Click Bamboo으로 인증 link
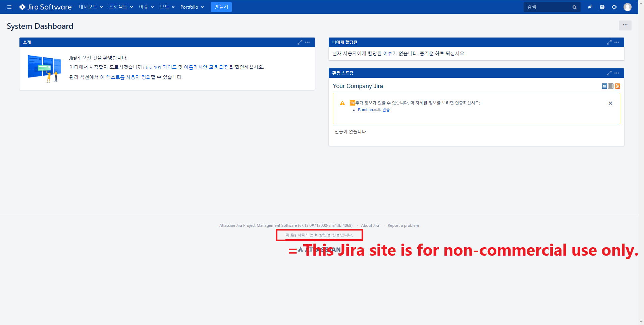 pyautogui.click(x=374, y=110)
